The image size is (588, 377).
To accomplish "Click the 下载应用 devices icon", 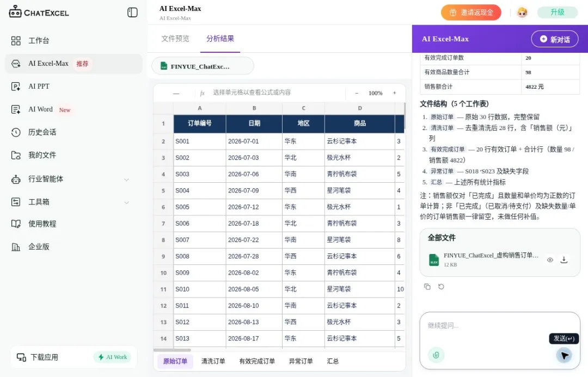I will click(x=21, y=357).
